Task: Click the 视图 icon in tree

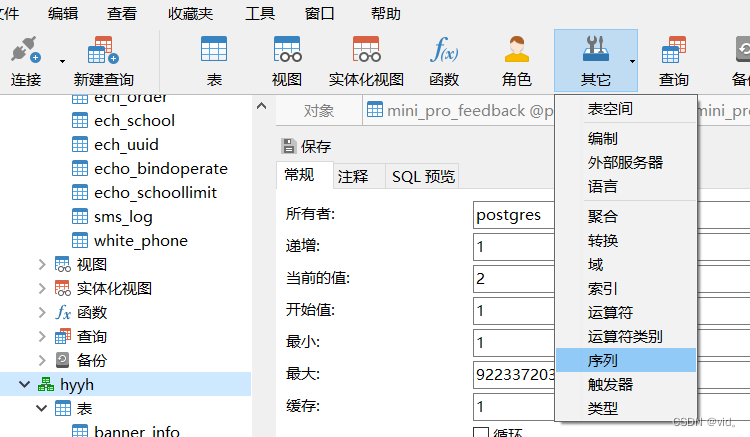Action: pos(63,264)
